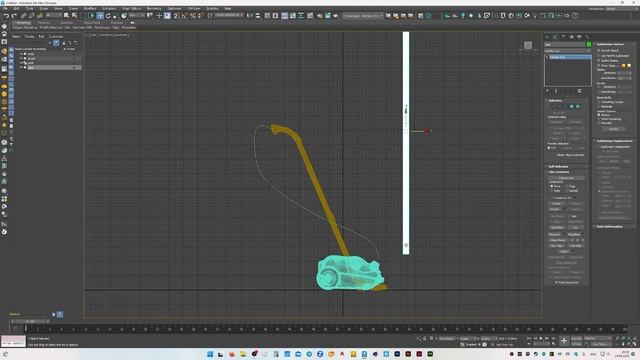Image resolution: width=640 pixels, height=360 pixels.
Task: Switch to the Utilities command panel
Action: [x=587, y=37]
